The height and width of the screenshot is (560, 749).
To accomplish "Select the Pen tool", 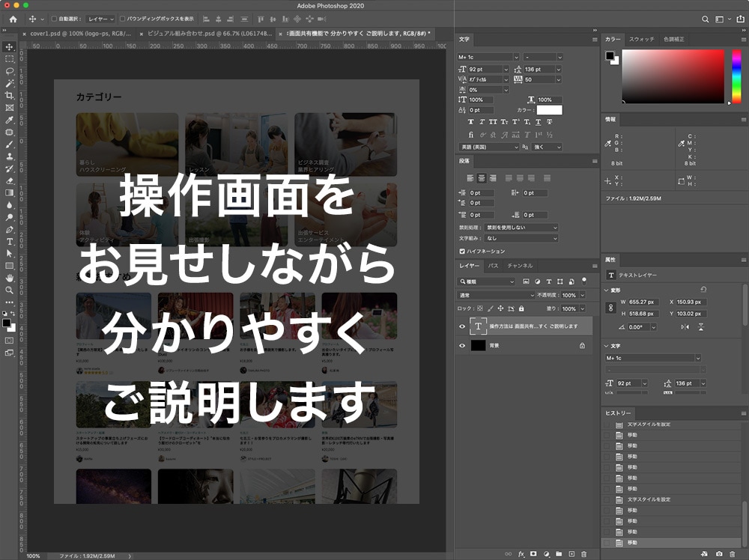I will [9, 230].
